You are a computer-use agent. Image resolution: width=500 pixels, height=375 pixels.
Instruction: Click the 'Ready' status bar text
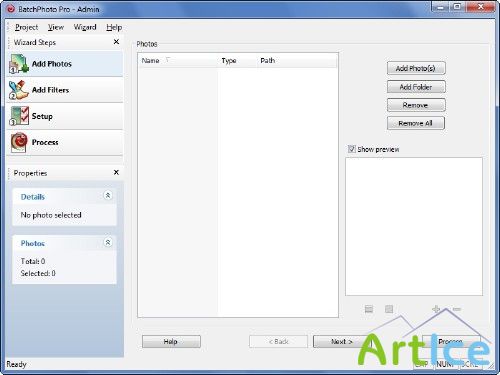click(16, 364)
